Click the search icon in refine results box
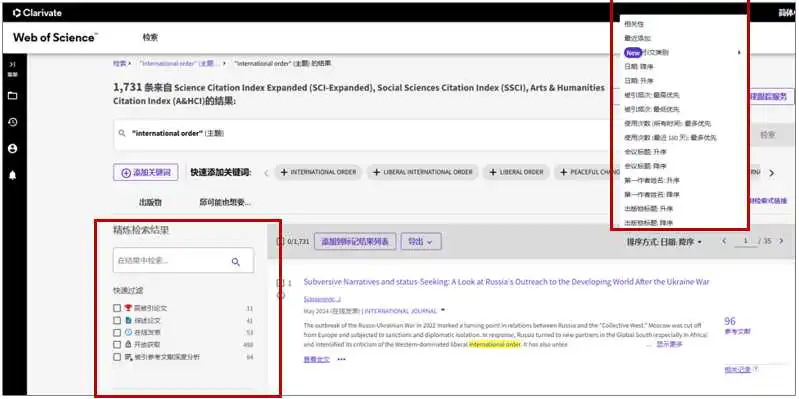Image resolution: width=799 pixels, height=399 pixels. click(235, 261)
